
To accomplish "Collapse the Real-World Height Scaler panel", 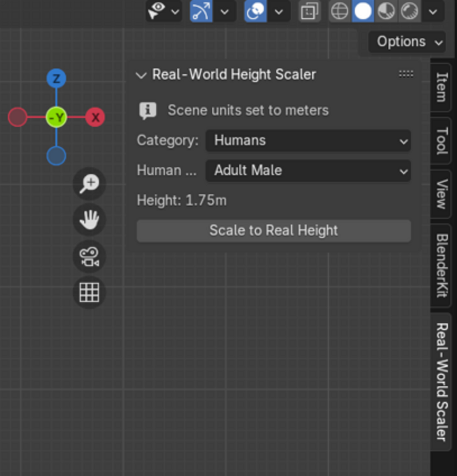I will 141,75.
